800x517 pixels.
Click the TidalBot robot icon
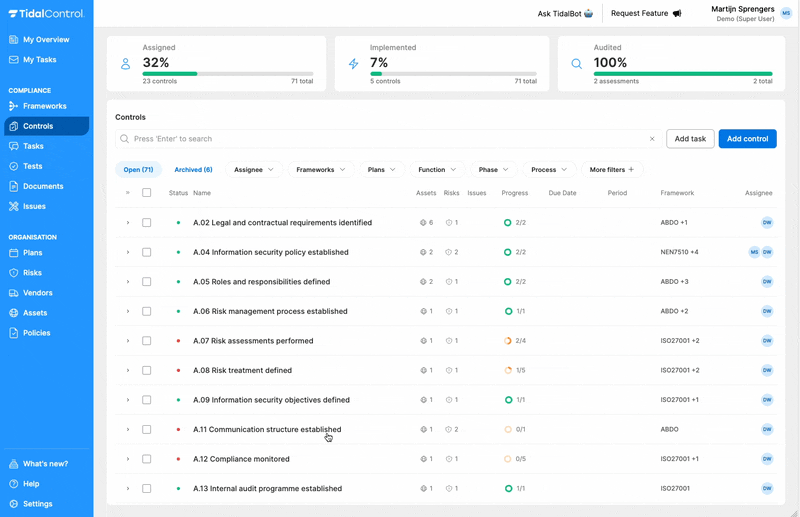tap(588, 14)
